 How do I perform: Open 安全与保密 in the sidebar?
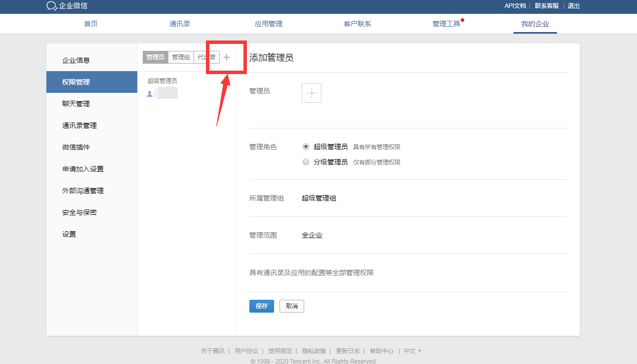pyautogui.click(x=92, y=212)
